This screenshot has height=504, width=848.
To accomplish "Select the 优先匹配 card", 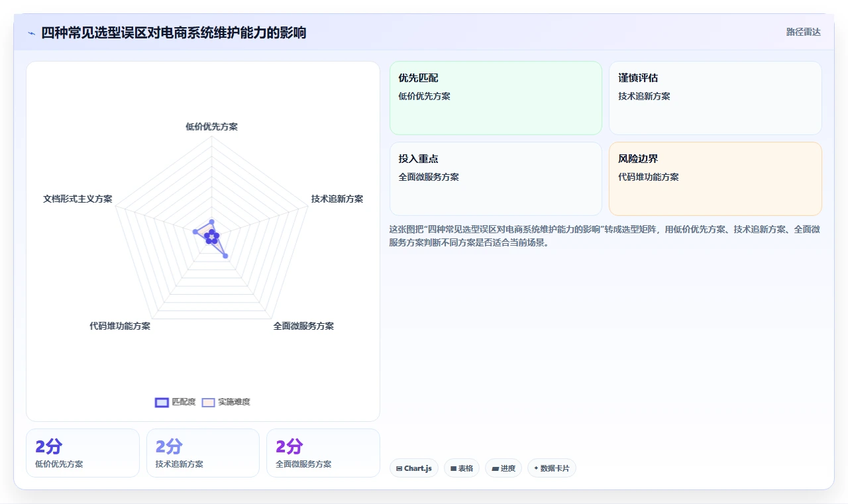I will (496, 98).
